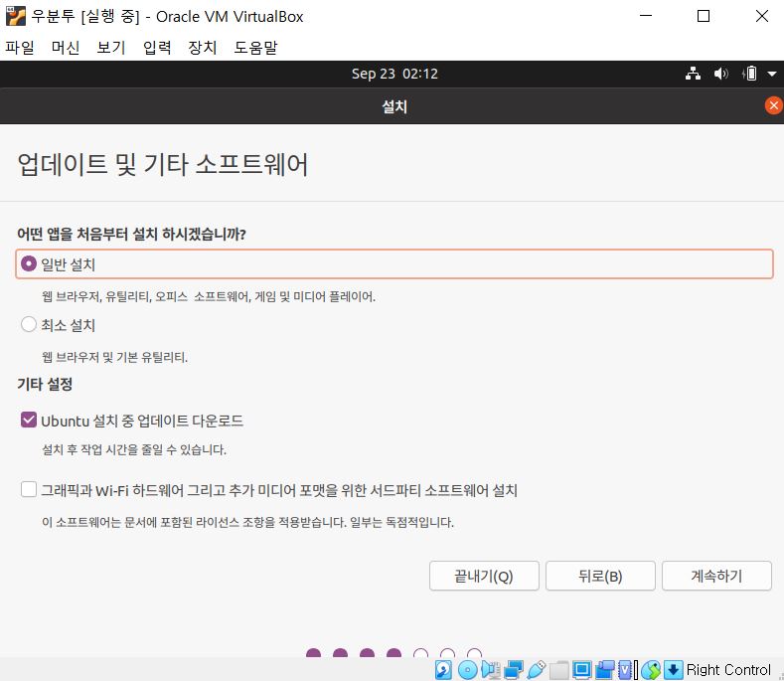Minimize the VirtualBox window
Viewport: 784px width, 681px height.
coord(646,16)
